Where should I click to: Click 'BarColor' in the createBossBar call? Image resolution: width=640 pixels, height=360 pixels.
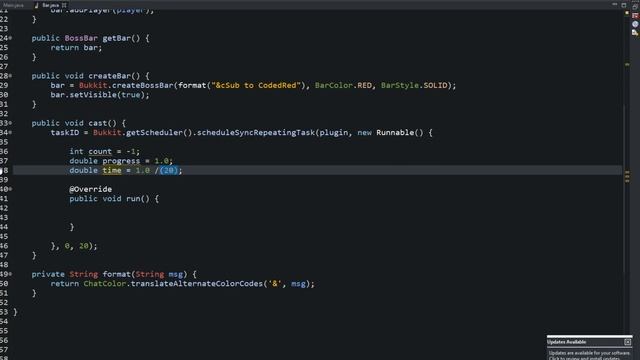(x=333, y=85)
